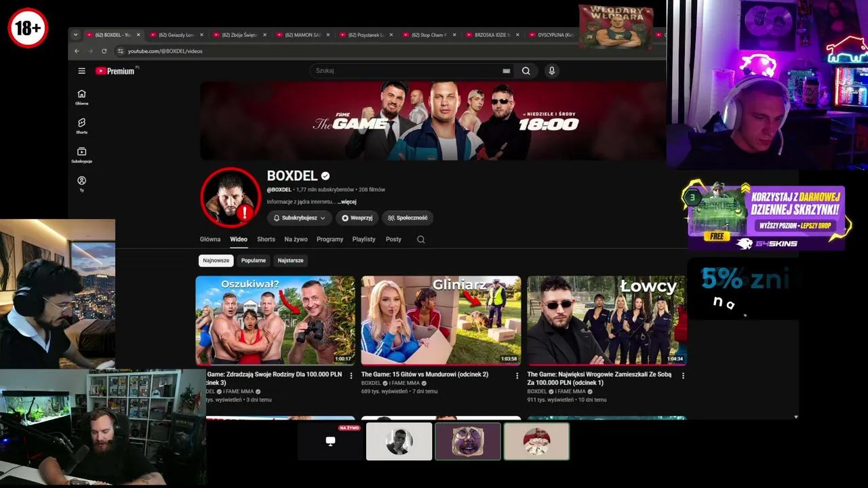The width and height of the screenshot is (868, 488).
Task: Search within the channel using the magnifier icon
Action: pos(420,239)
